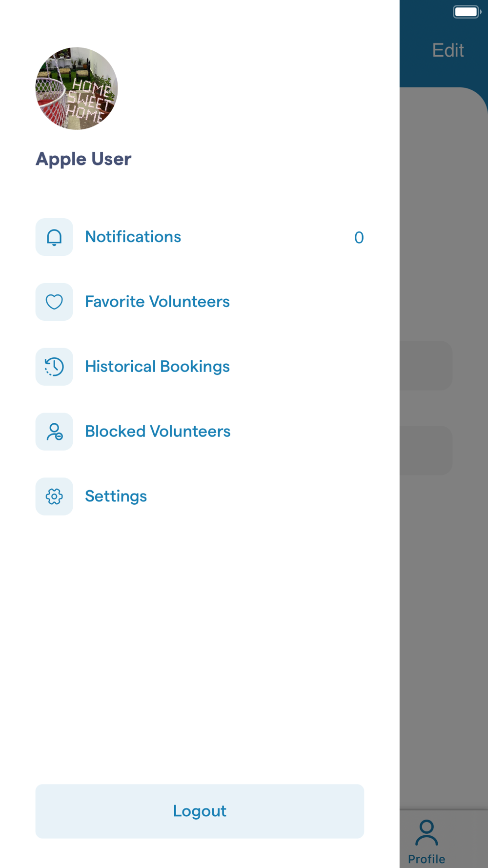Tap the battery status icon

click(467, 12)
